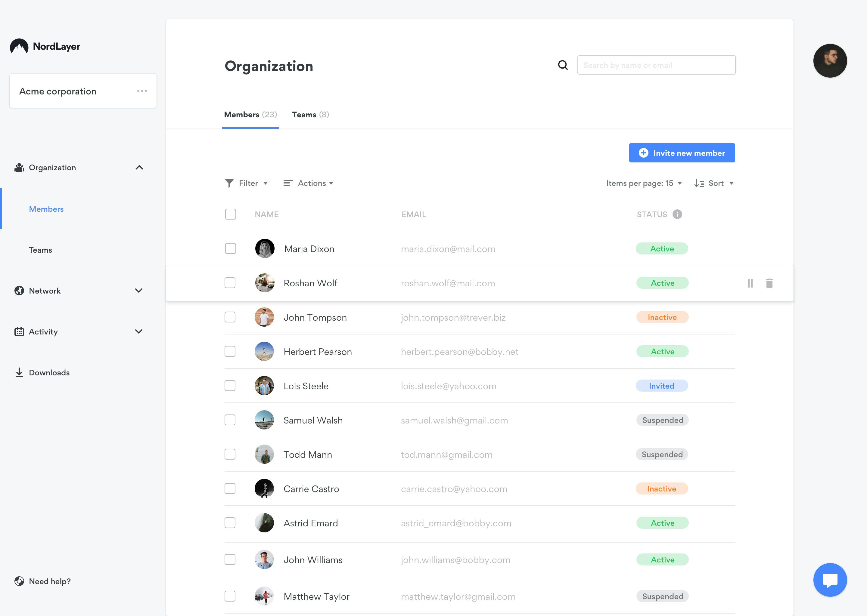Expand the Organization sidebar section
The image size is (867, 616).
(139, 167)
